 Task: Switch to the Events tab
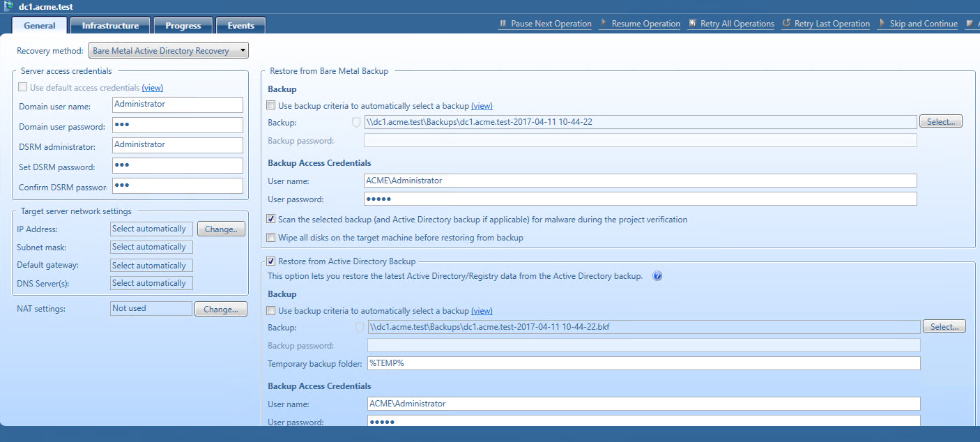[x=240, y=26]
